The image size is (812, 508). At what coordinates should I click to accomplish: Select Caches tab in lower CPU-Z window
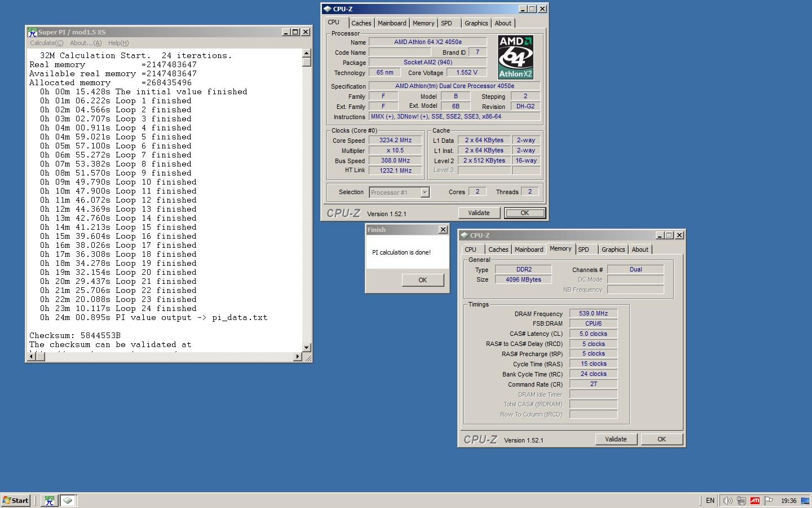point(498,249)
